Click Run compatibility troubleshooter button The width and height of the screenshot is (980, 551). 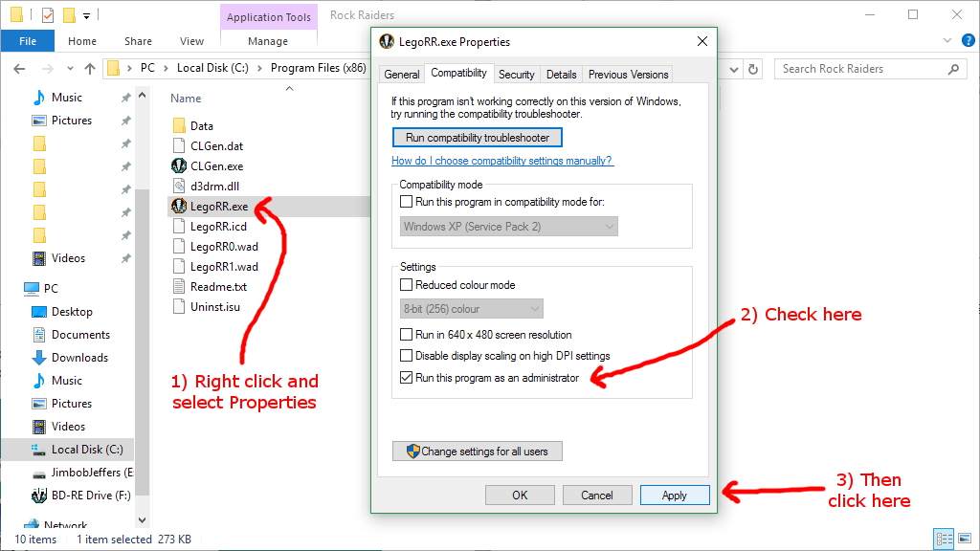point(478,138)
